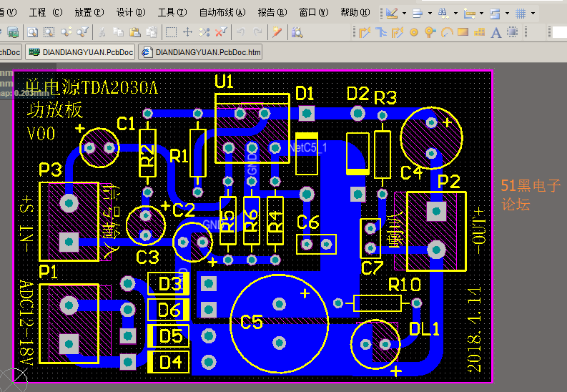Select the Place Arc tool
Screen dimensions: 567x392
[447, 32]
